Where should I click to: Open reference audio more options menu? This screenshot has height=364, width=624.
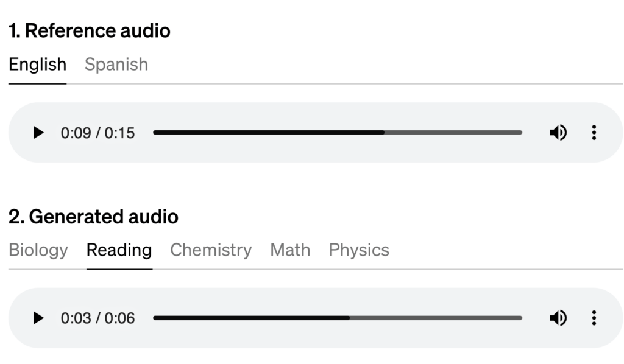[594, 133]
